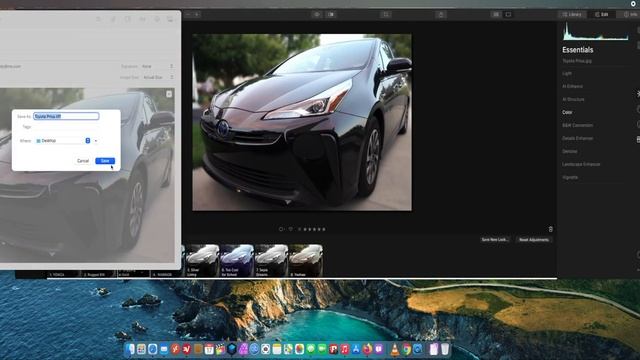
Task: Open the AI Enhance tool
Action: (x=573, y=87)
